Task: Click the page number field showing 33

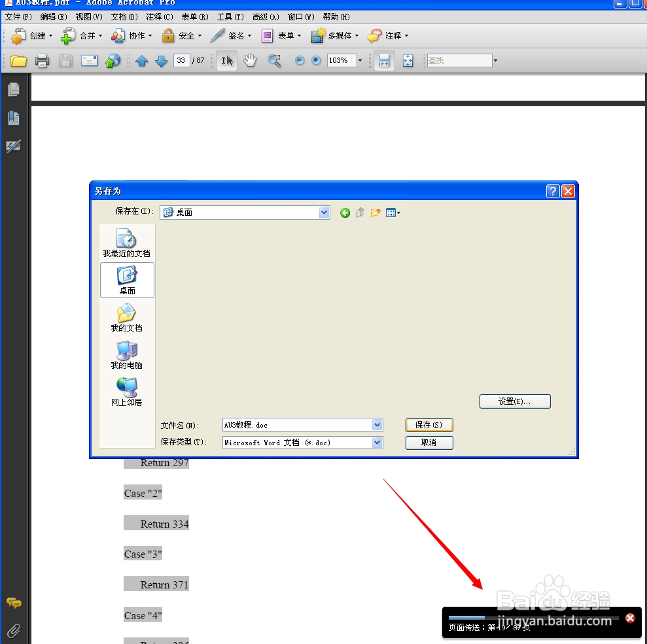Action: 181,61
